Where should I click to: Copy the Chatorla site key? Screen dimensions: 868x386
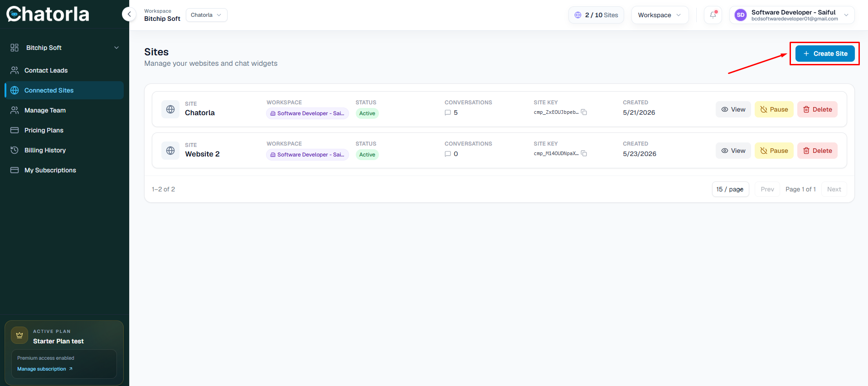point(584,112)
